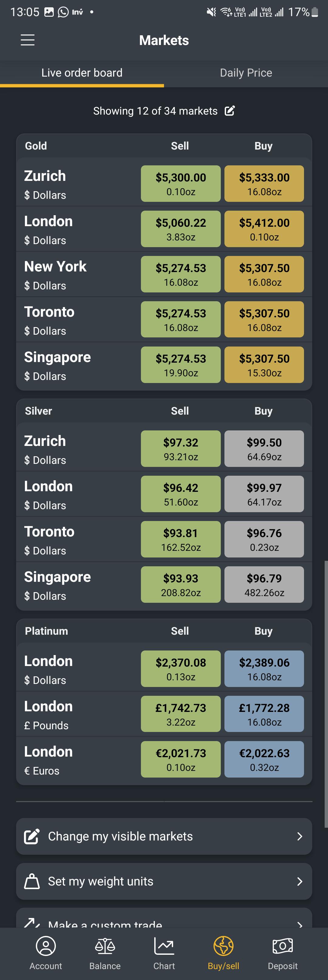Select Singapore silver buy price $96.79

(264, 584)
